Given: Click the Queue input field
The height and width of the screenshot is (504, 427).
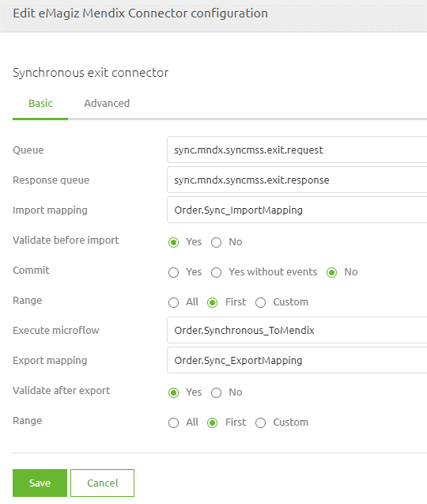Looking at the screenshot, I should tap(297, 150).
